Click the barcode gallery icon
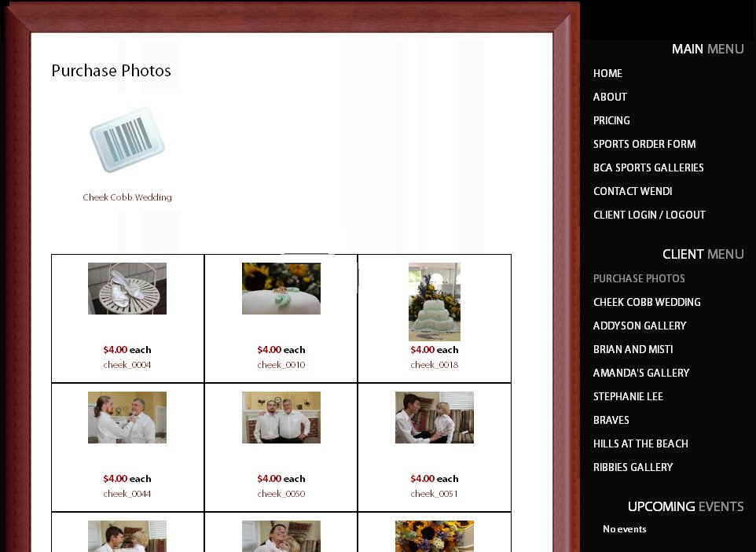The height and width of the screenshot is (552, 756). point(127,140)
